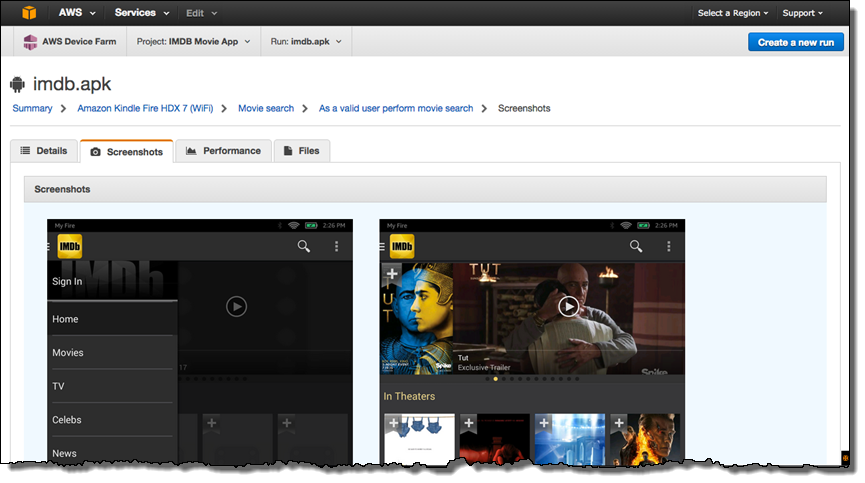Viewport: 865px width, 483px height.
Task: Expand the Select a Region dropdown
Action: click(733, 13)
